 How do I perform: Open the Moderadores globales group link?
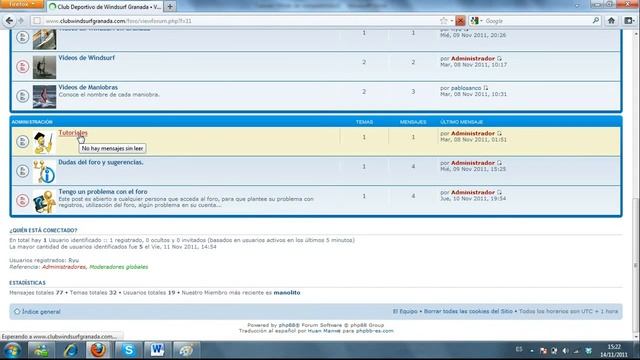click(119, 267)
